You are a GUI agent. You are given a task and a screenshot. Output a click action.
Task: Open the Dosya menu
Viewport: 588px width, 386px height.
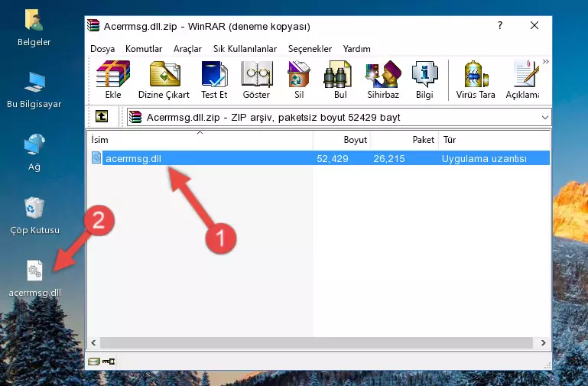(x=102, y=49)
